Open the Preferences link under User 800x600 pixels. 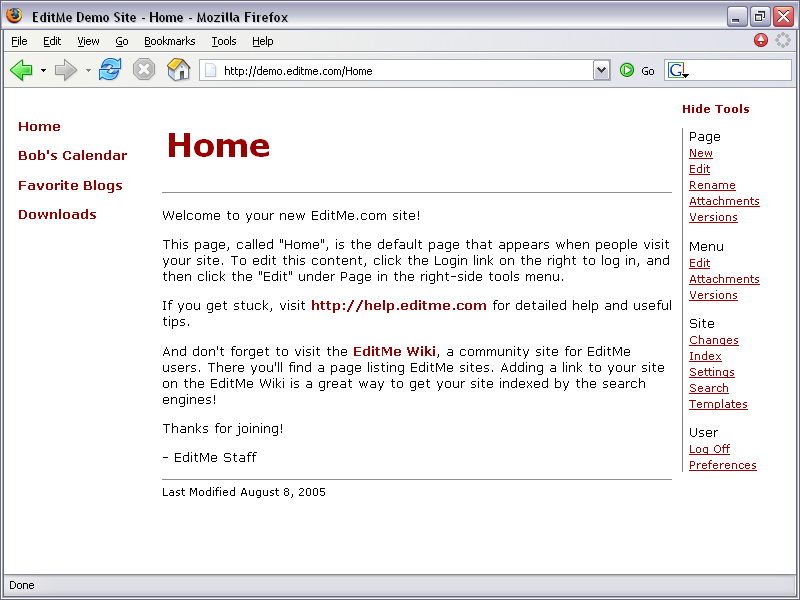(x=722, y=465)
